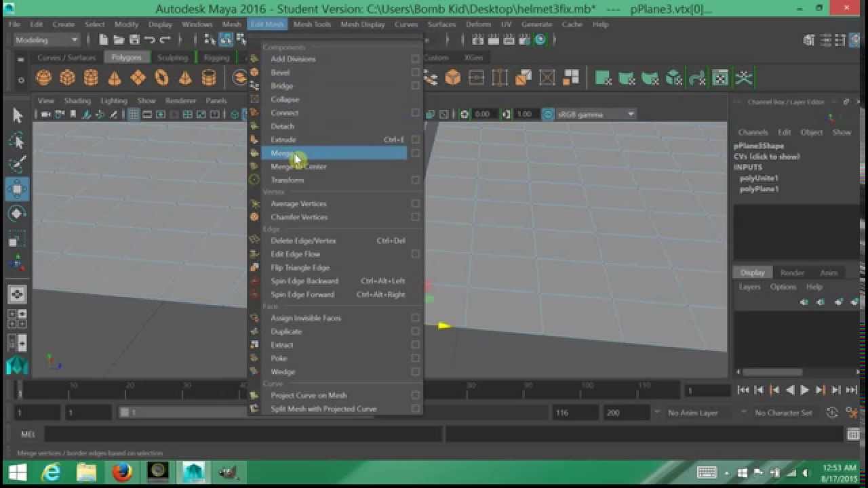The width and height of the screenshot is (868, 488).
Task: Open the Mesh Tools menu
Action: pos(312,24)
